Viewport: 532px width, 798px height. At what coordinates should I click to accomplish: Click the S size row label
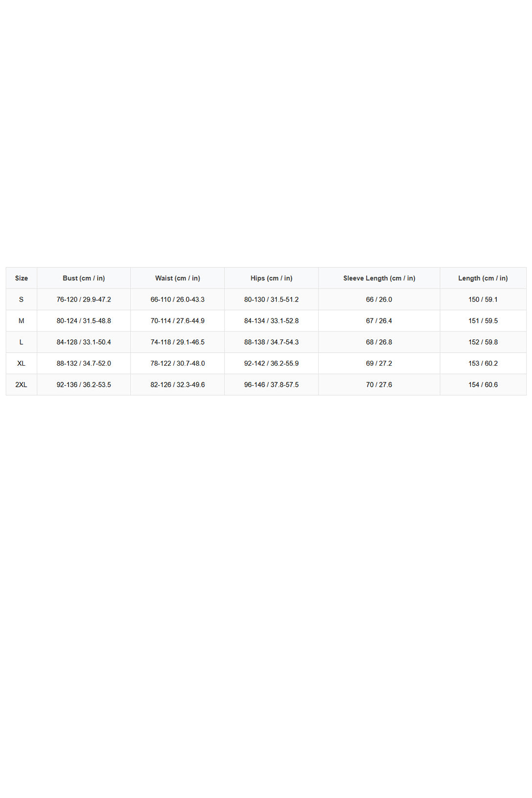tap(22, 299)
